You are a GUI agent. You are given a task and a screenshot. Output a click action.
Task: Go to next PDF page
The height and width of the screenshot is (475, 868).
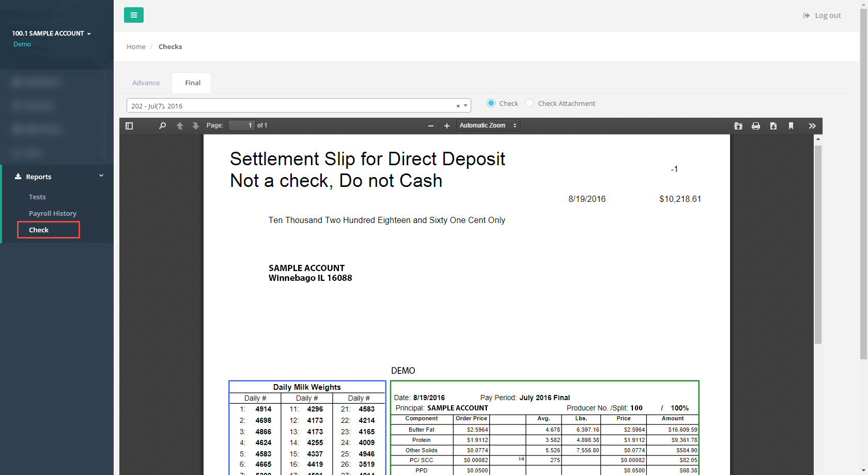coord(195,125)
